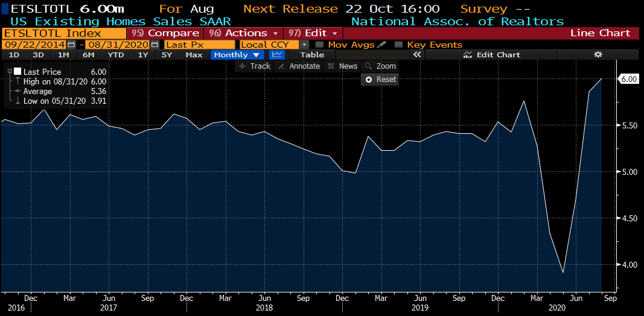Click the Line Chart title label
644x316 pixels.
click(x=600, y=33)
